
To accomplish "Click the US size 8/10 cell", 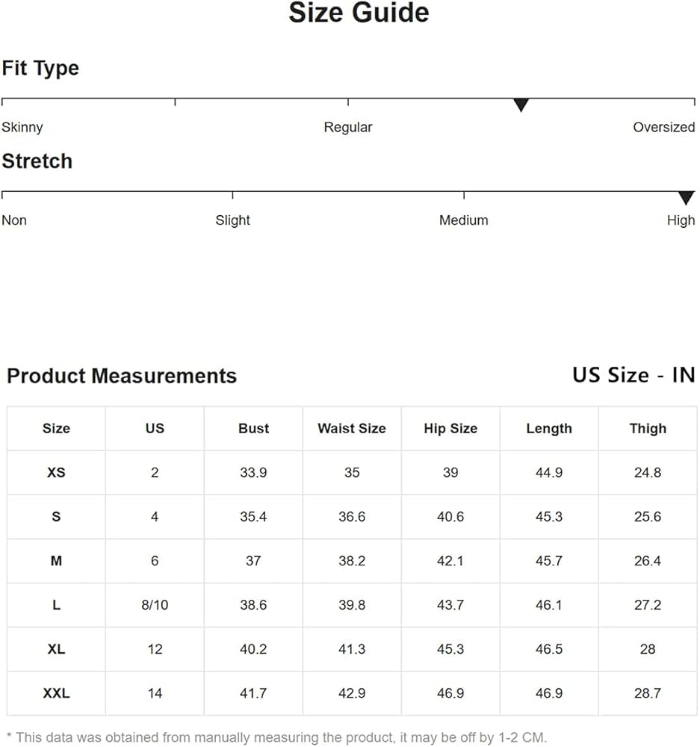I will [x=155, y=605].
